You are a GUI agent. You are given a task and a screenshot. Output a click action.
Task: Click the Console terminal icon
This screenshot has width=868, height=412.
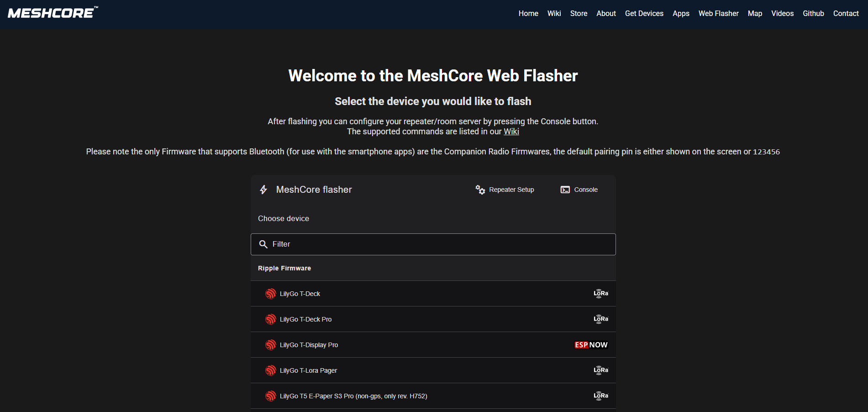(565, 190)
